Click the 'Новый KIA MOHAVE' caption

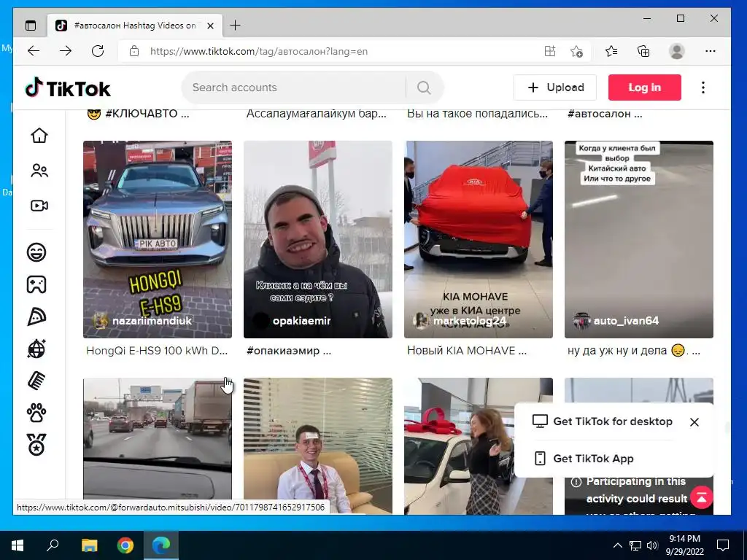[x=466, y=351]
